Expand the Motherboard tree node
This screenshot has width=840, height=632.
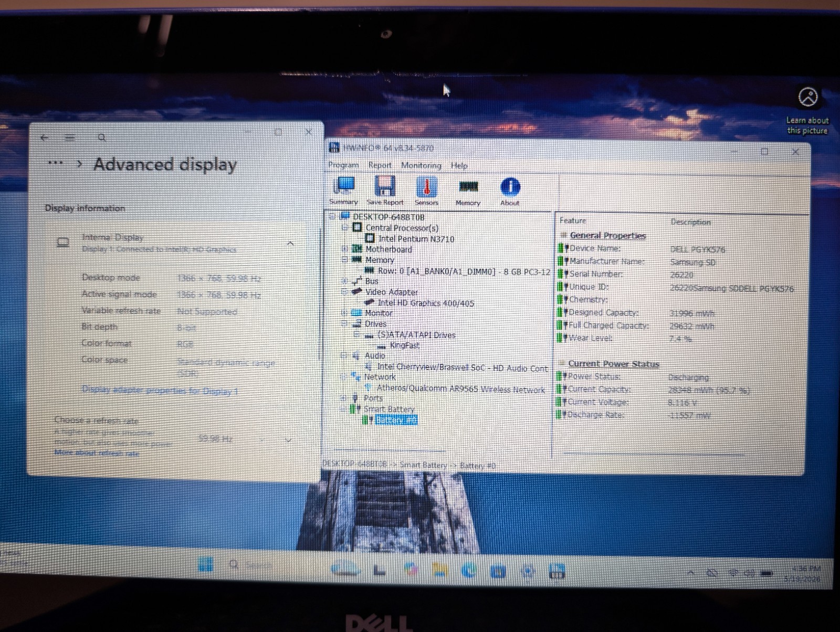pos(345,249)
